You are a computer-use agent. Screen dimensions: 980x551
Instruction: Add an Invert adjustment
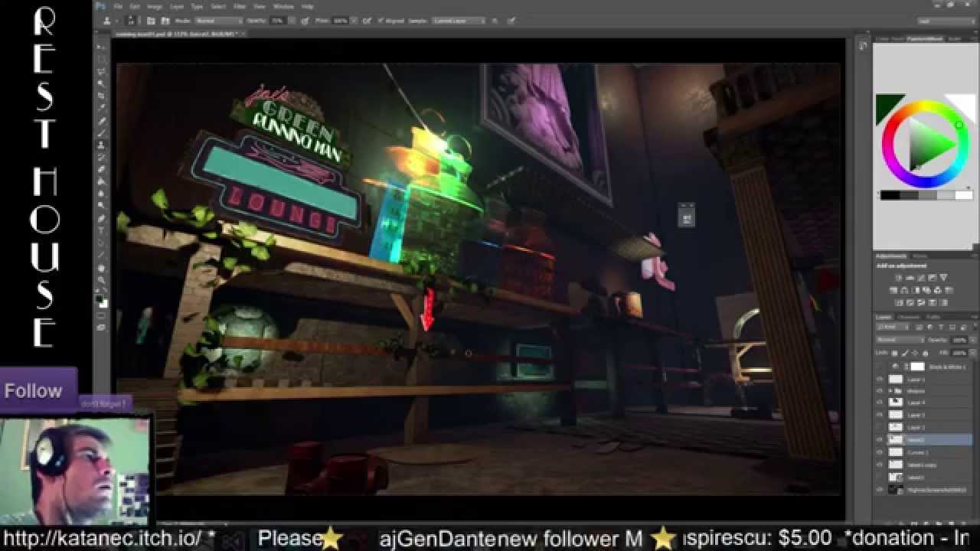tap(898, 302)
